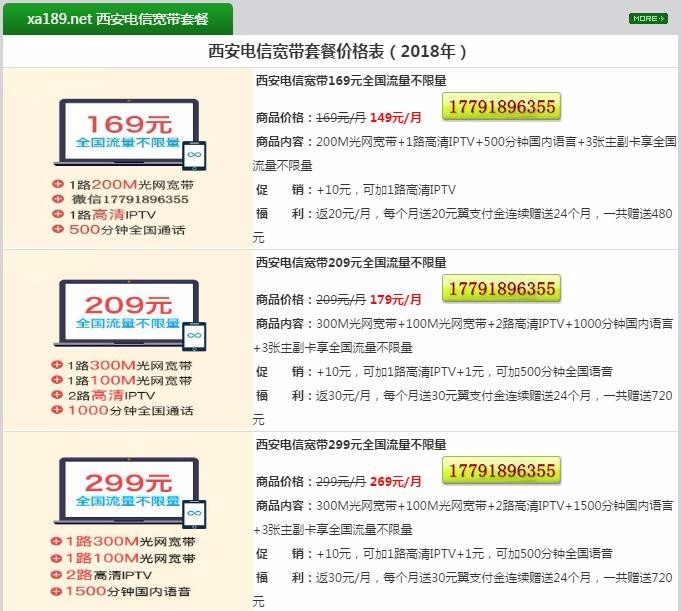Viewport: 682px width, 611px height.
Task: Open the 西安电信宽带209元全国流量不限量 title link
Action: [351, 263]
